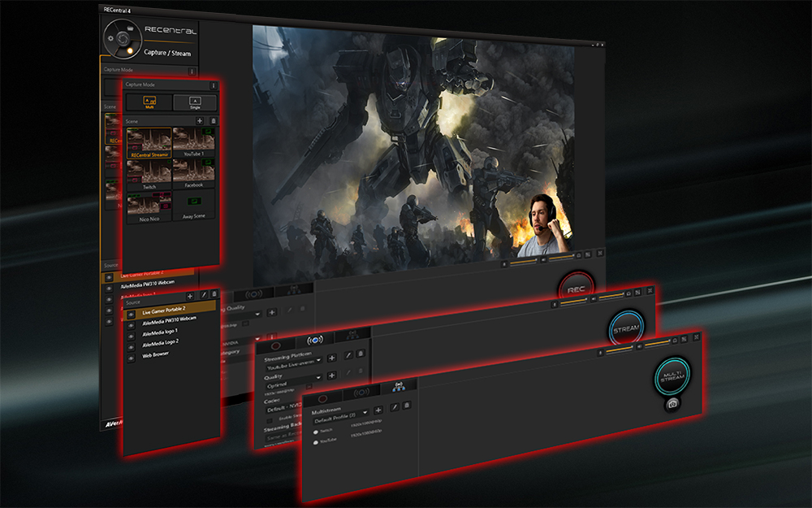Toggle visibility of AVerMedia PW310 Webcam source
Screen dimensions: 812x508
click(x=131, y=326)
